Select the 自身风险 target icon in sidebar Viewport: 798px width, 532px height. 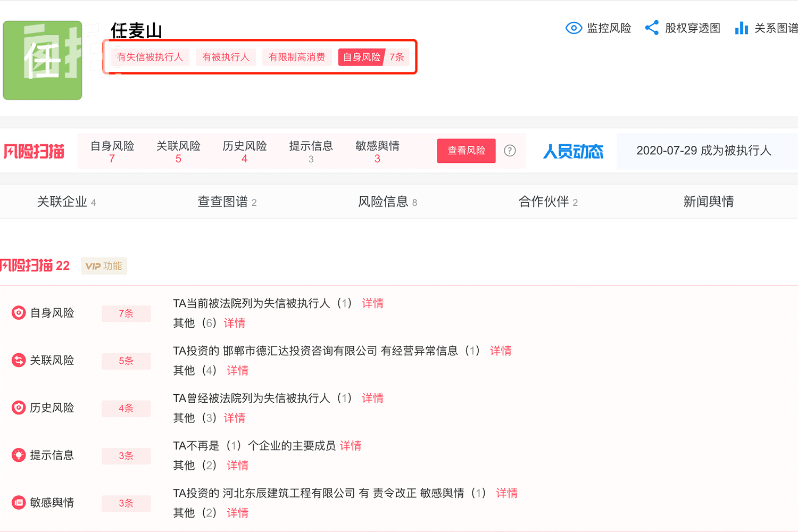18,313
